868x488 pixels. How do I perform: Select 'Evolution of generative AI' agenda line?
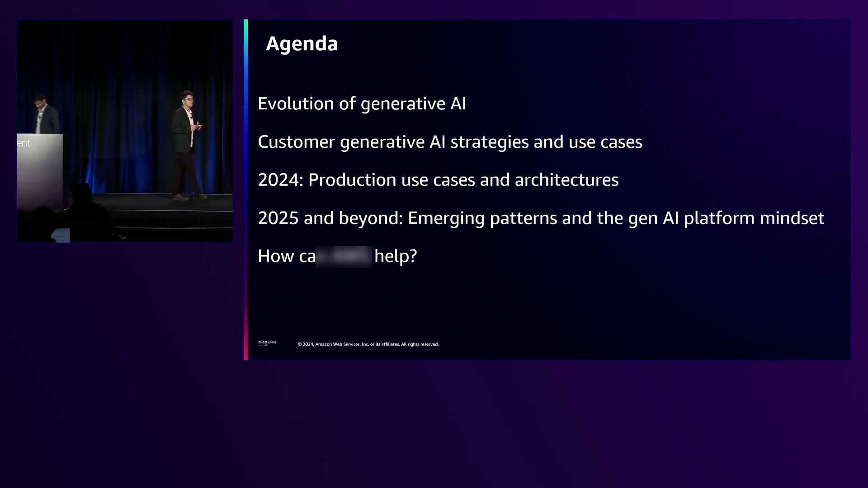point(362,104)
